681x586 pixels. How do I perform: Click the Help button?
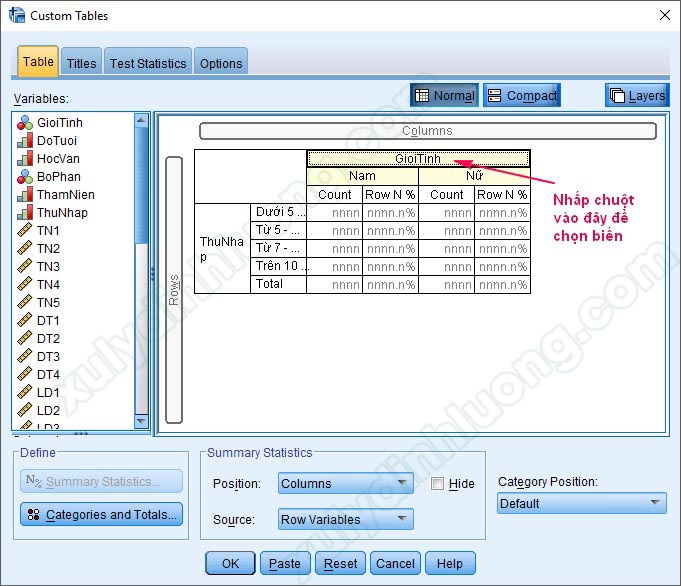[x=450, y=563]
